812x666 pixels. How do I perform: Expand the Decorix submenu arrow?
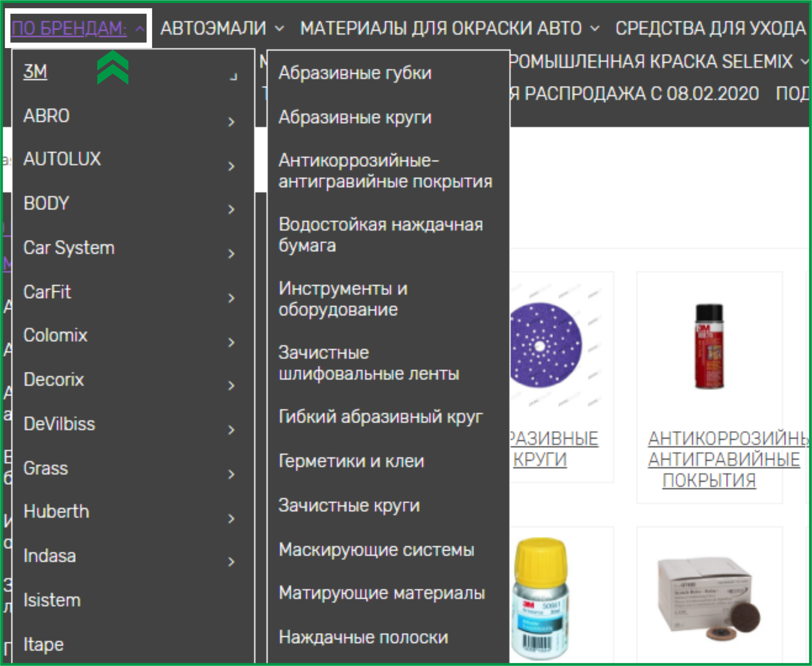(x=231, y=386)
